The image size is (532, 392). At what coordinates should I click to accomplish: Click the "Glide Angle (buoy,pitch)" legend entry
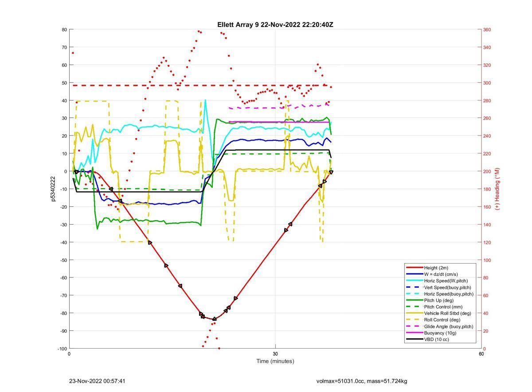coord(449,326)
